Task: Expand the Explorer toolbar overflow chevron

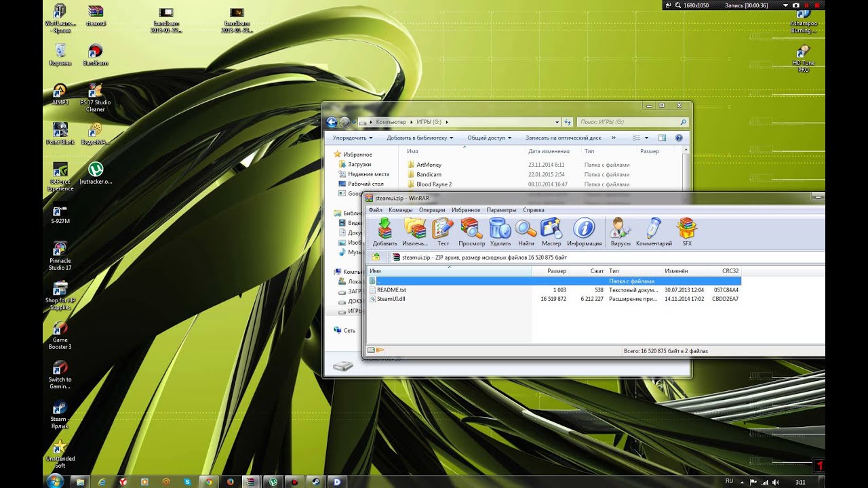Action: click(614, 138)
